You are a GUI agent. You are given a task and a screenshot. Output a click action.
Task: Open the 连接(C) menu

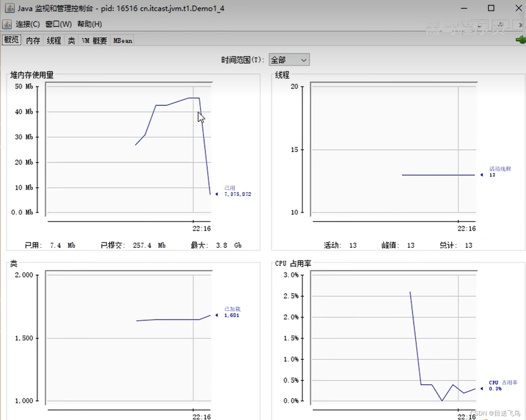click(27, 24)
